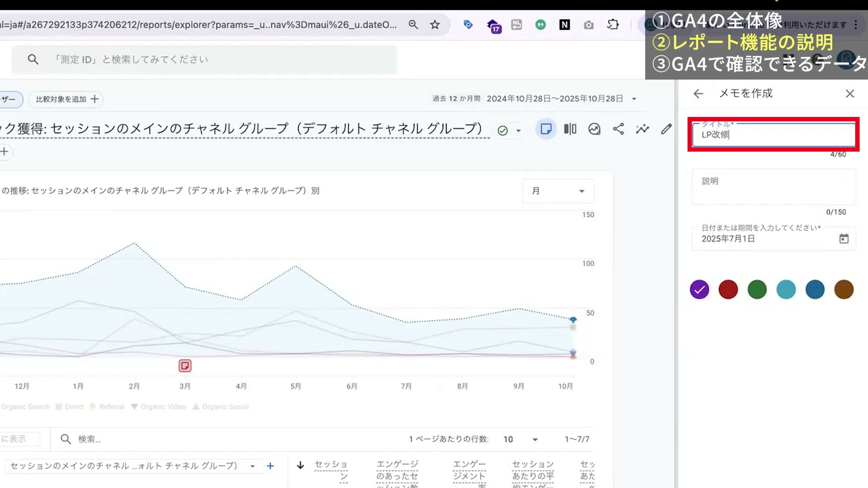Viewport: 868px width, 488px height.
Task: Toggle Organic Social series in legend
Action: [x=221, y=407]
